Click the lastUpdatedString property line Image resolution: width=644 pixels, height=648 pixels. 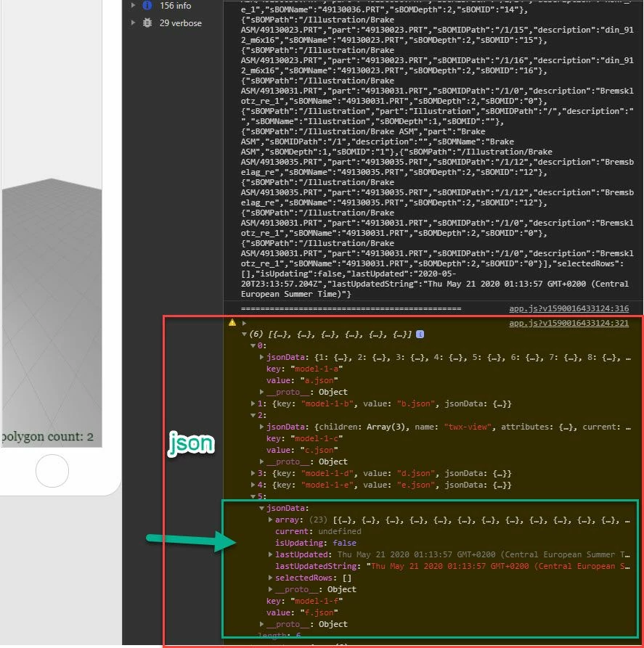click(x=452, y=566)
